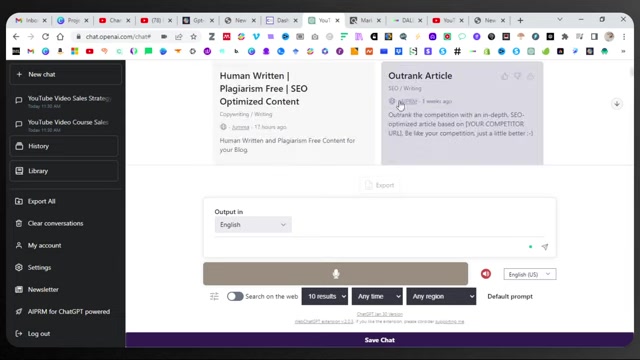This screenshot has height=360, width=640.
Task: Click the New chat button
Action: pos(65,75)
